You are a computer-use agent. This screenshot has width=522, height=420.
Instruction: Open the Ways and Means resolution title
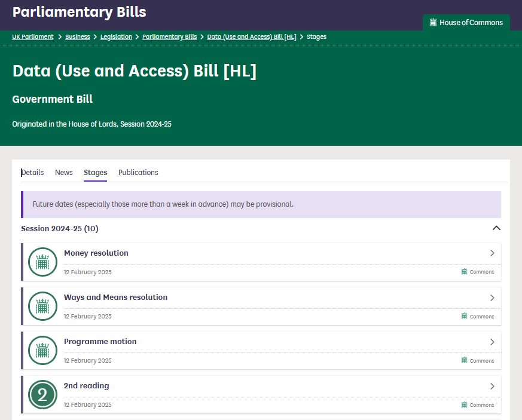point(115,298)
